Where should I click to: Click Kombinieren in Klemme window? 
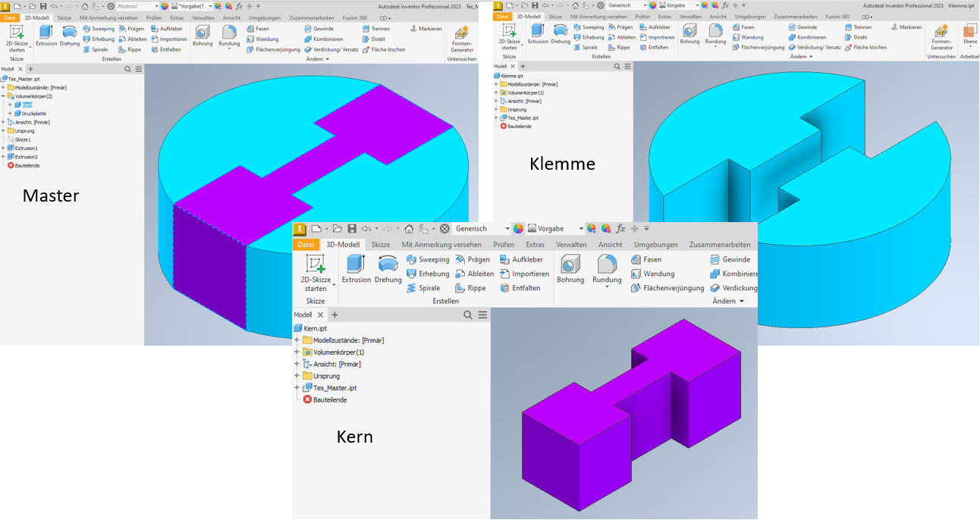pos(807,37)
